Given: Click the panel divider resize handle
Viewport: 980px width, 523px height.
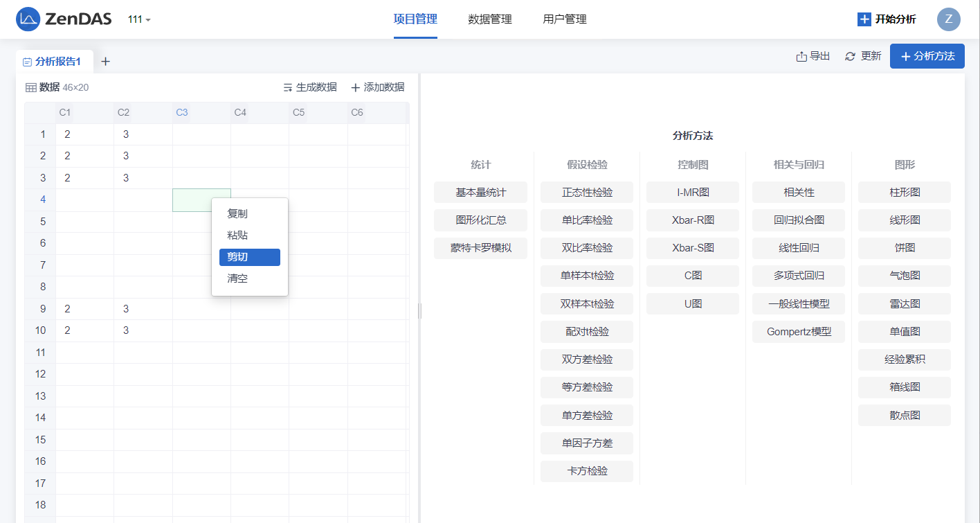Looking at the screenshot, I should (x=419, y=311).
